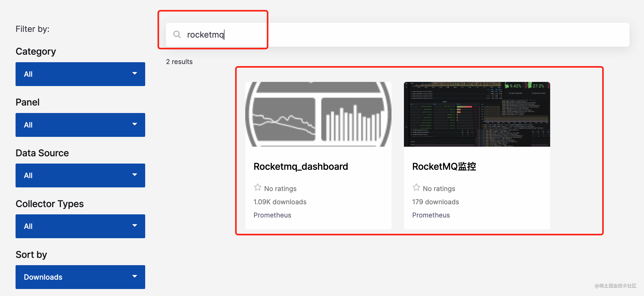
Task: Click Prometheus label on RocketMQ监控 card
Action: pos(431,215)
